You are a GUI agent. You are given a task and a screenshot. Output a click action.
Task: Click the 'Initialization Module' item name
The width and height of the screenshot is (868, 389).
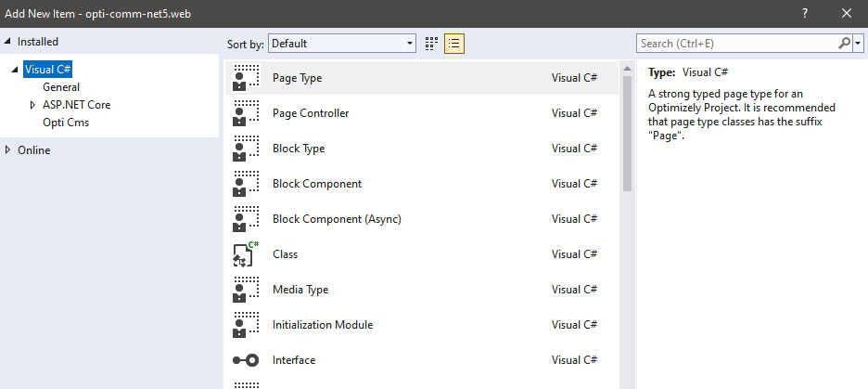(323, 325)
